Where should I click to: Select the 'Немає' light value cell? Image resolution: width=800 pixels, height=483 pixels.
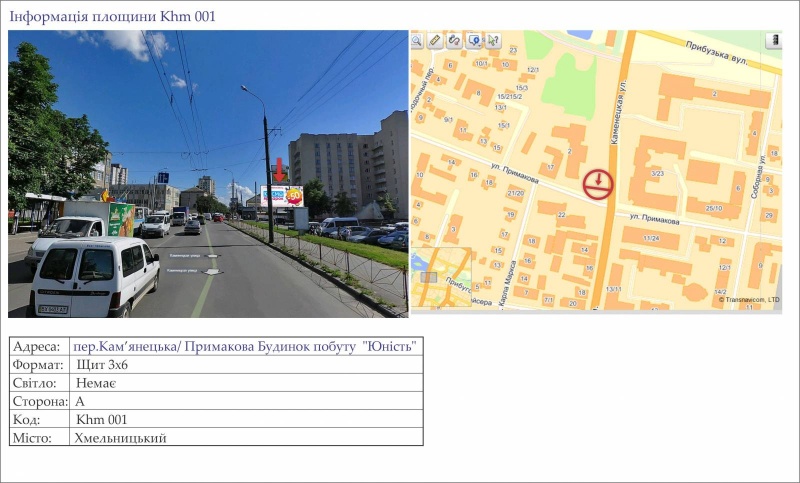(x=96, y=383)
